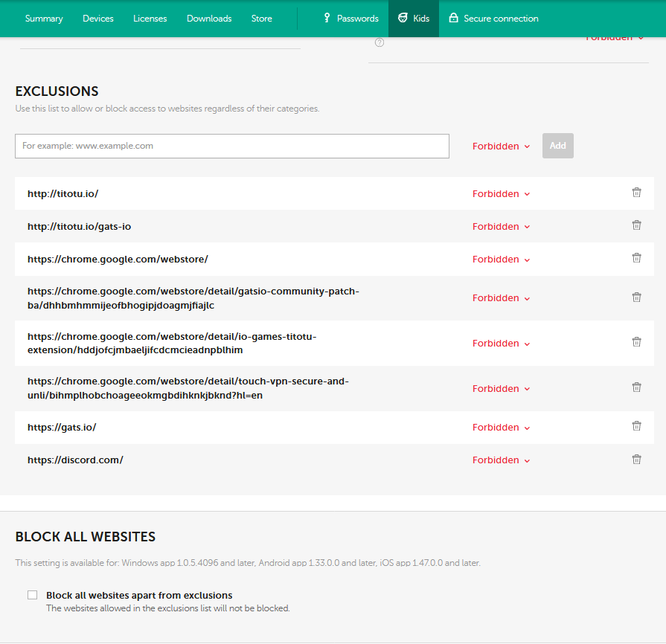Enable Block all websites apart from exclusions

click(32, 595)
